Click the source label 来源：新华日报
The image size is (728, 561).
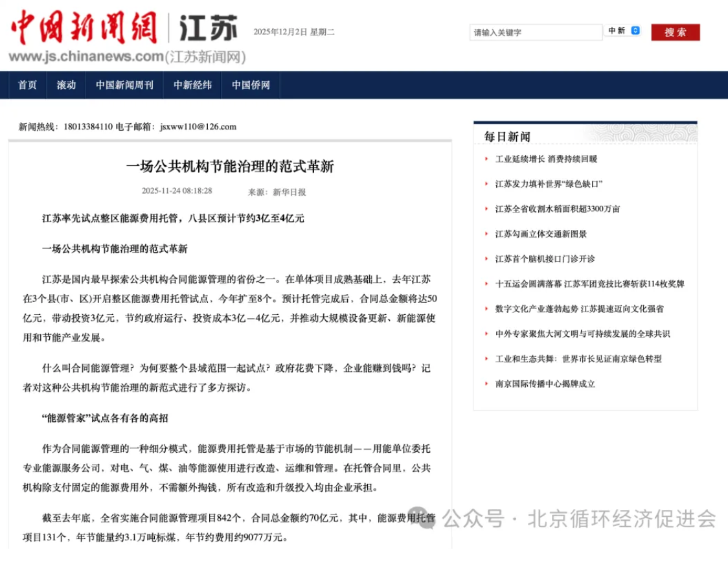coord(277,192)
